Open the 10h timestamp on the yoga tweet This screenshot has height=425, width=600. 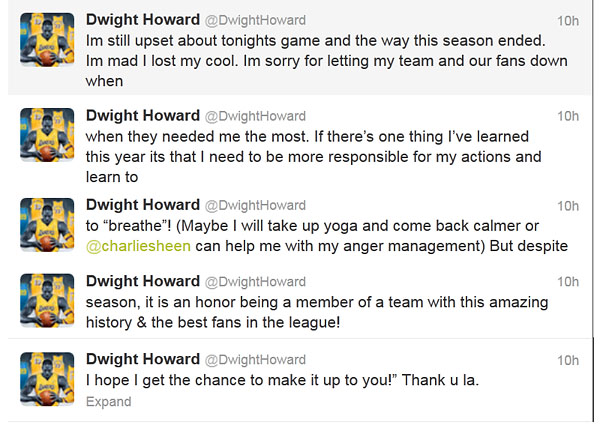coord(568,206)
